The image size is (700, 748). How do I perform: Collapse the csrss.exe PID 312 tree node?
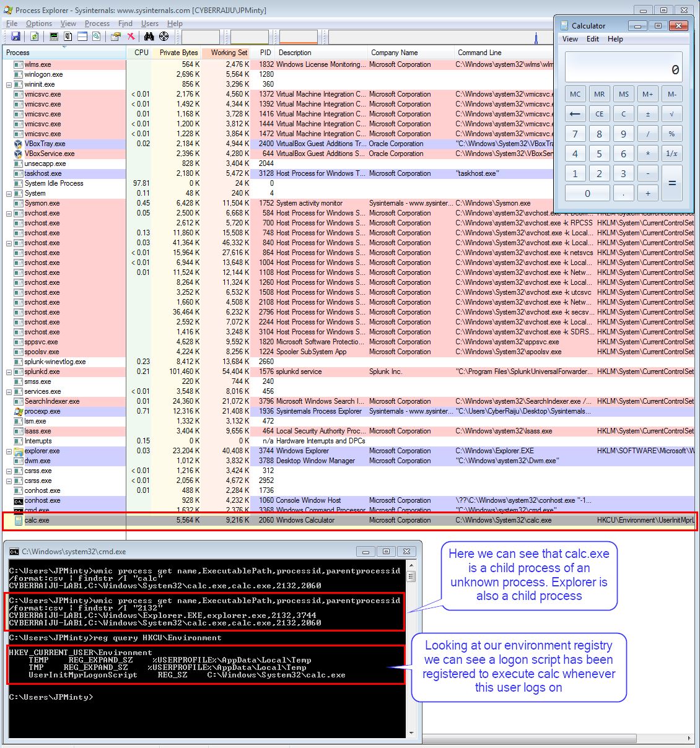pyautogui.click(x=9, y=471)
